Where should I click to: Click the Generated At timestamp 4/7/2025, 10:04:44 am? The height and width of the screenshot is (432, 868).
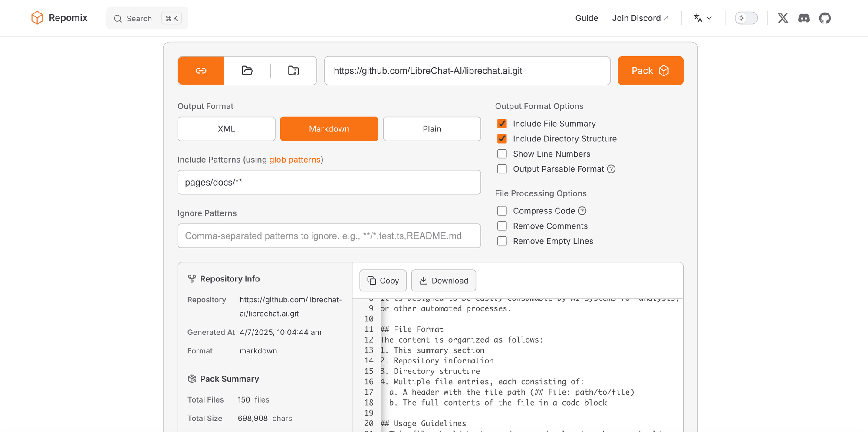click(280, 332)
